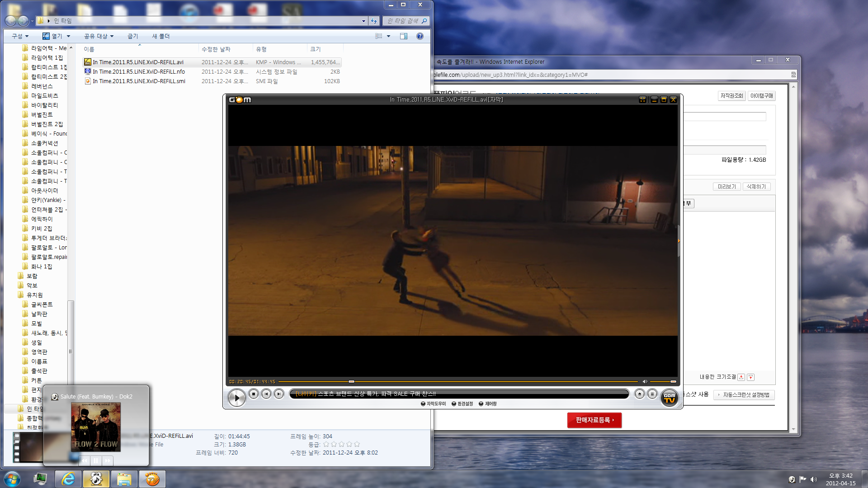Click 저작권조회 button in Internet Explorer

click(x=731, y=96)
